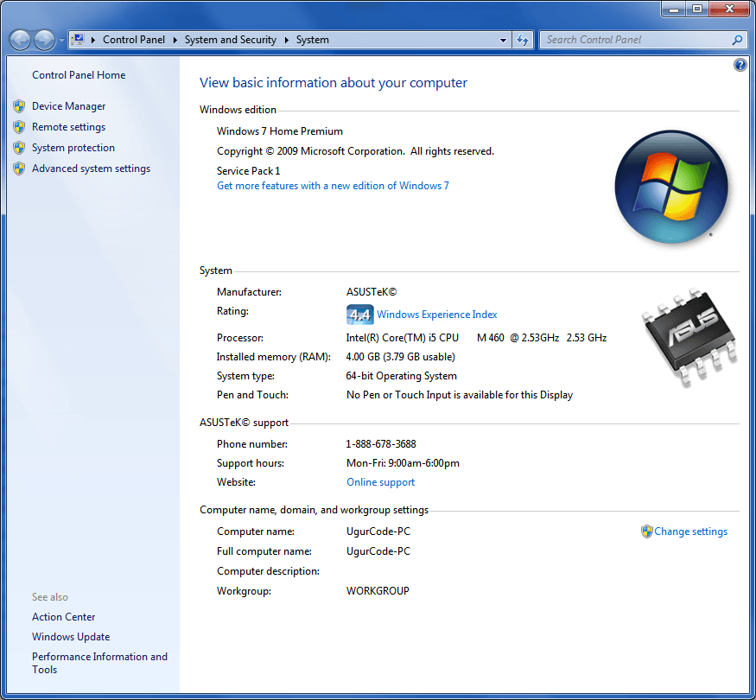Open Action Center under See also
This screenshot has height=700, width=756.
click(64, 617)
